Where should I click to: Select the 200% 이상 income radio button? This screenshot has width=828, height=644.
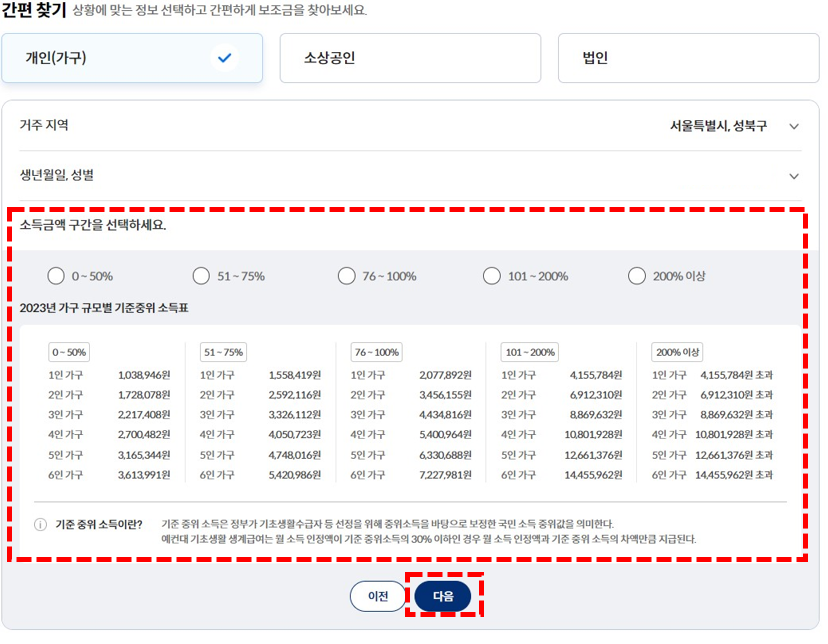coord(637,275)
